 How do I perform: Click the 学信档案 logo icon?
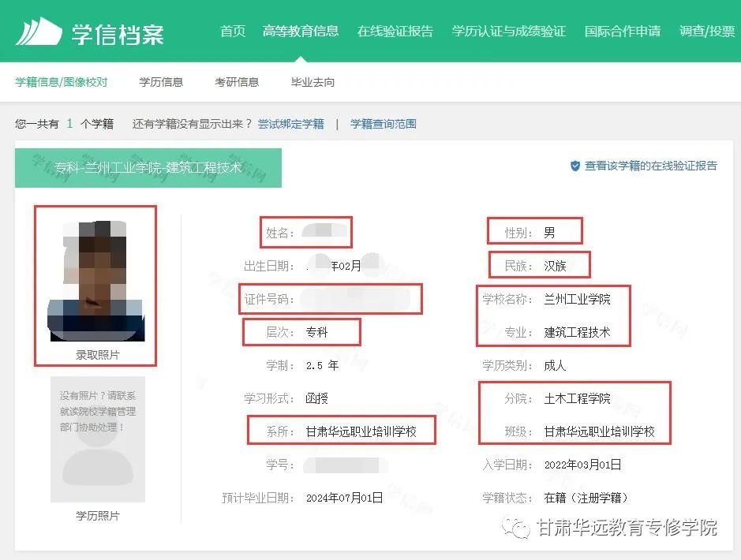click(39, 32)
